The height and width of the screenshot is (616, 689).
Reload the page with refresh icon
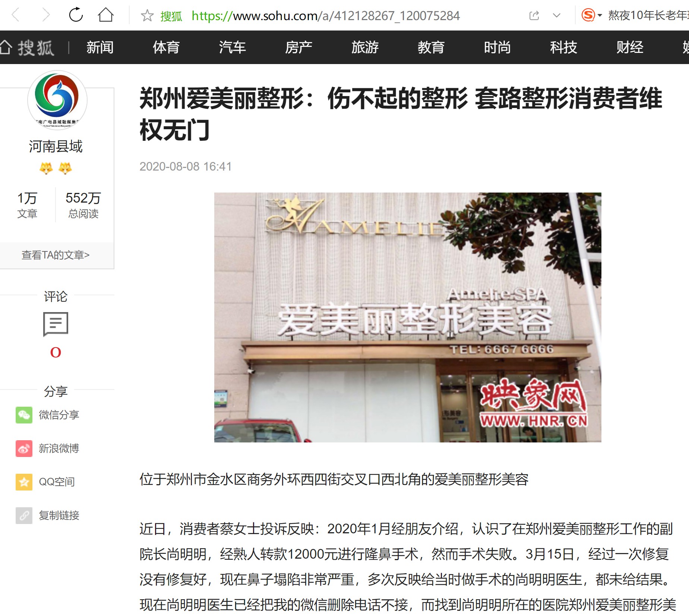pos(76,15)
